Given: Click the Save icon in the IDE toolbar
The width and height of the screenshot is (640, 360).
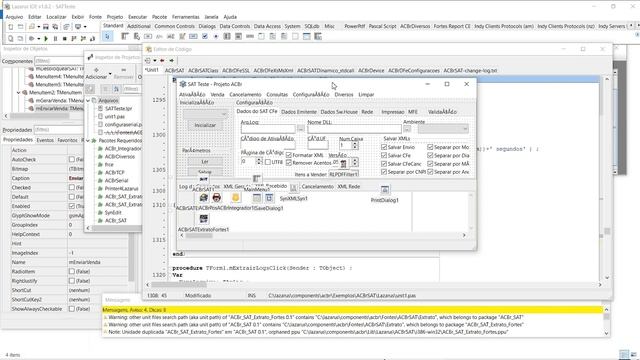Looking at the screenshot, I should coord(46,27).
